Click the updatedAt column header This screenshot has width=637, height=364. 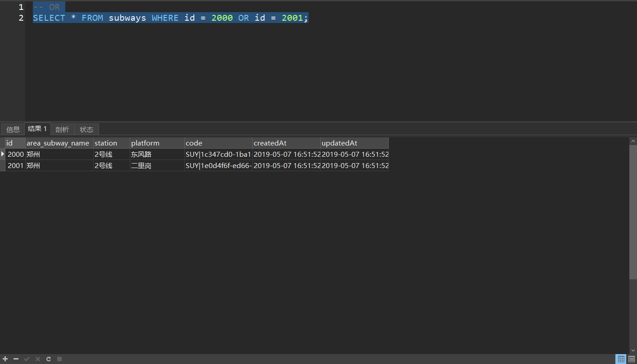[x=355, y=143]
